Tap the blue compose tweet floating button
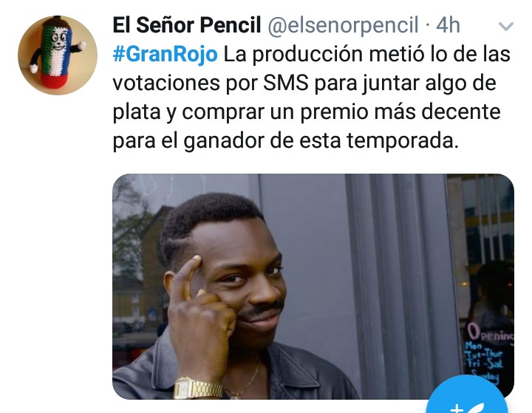Viewport: 532px width, 413px height. click(x=467, y=395)
